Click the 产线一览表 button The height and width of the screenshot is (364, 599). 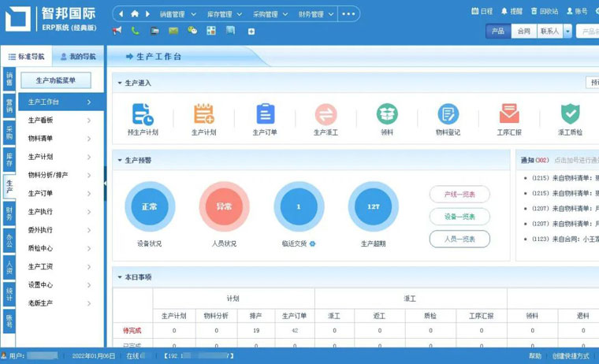coord(459,195)
